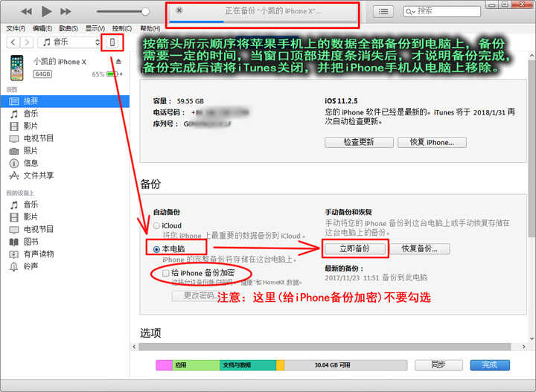Open the 文件(F) menu
This screenshot has width=536, height=392.
16,28
